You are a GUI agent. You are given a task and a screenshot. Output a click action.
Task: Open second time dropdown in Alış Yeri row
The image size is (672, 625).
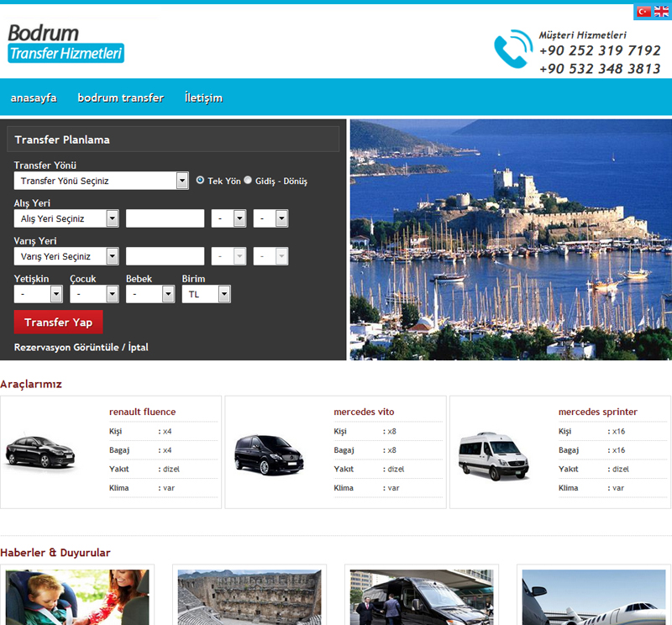click(x=270, y=218)
